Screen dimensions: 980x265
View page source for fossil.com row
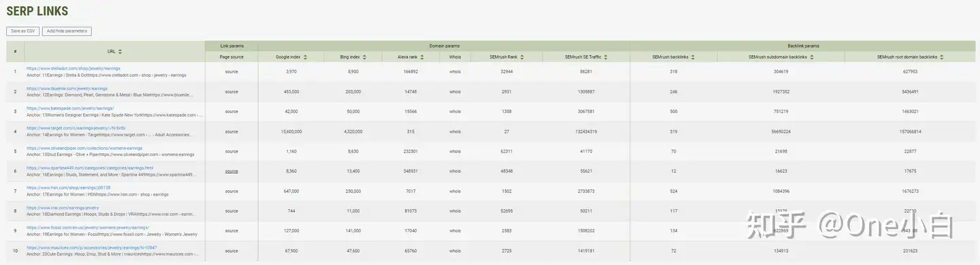coord(231,231)
